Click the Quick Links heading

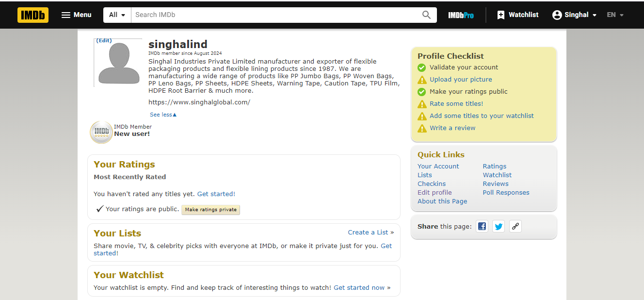pyautogui.click(x=441, y=154)
